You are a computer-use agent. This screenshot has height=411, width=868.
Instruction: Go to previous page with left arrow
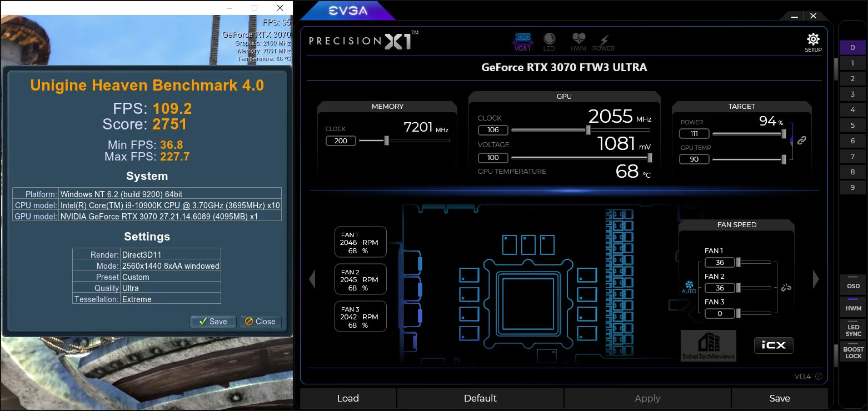point(312,279)
